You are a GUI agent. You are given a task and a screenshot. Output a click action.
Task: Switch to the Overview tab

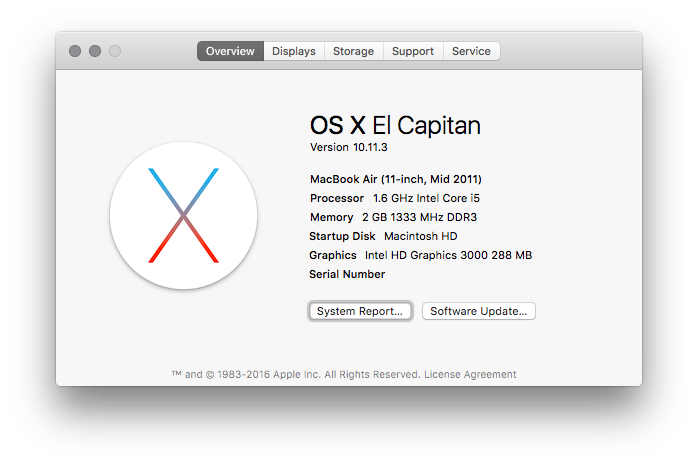click(230, 51)
